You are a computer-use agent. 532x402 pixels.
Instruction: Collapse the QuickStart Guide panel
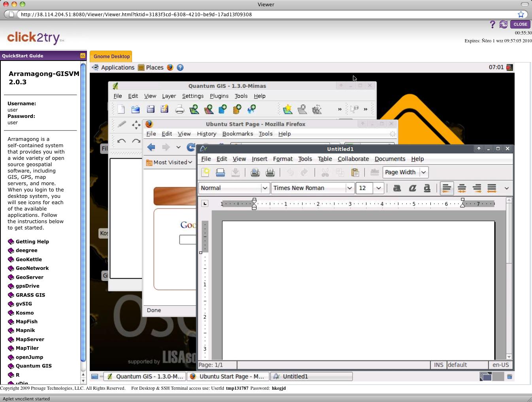click(83, 56)
